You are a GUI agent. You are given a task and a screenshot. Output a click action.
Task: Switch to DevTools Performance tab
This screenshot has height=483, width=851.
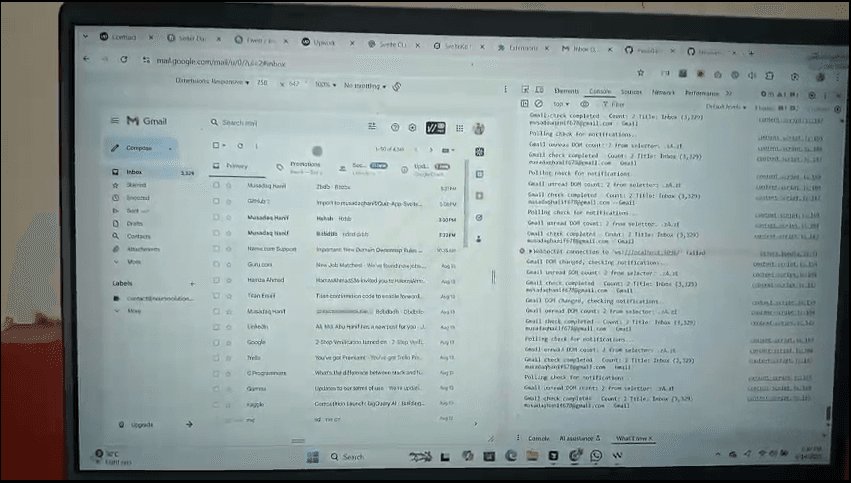click(702, 93)
